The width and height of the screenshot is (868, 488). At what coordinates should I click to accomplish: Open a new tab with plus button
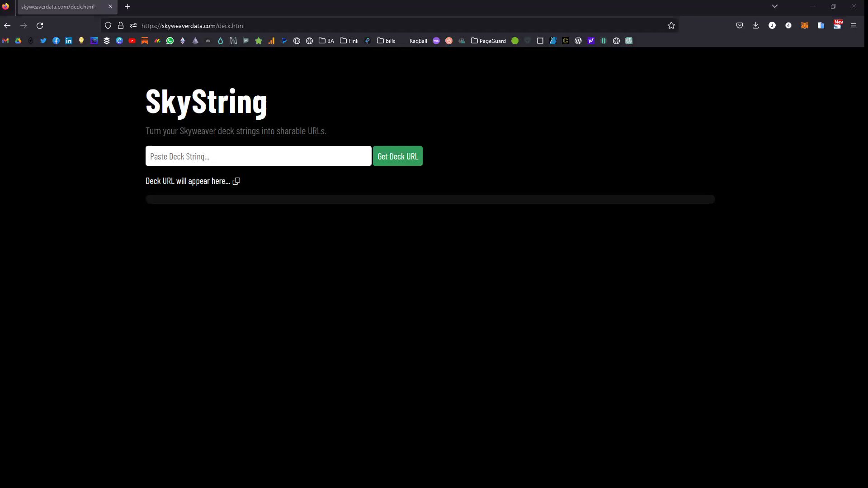[x=127, y=7]
